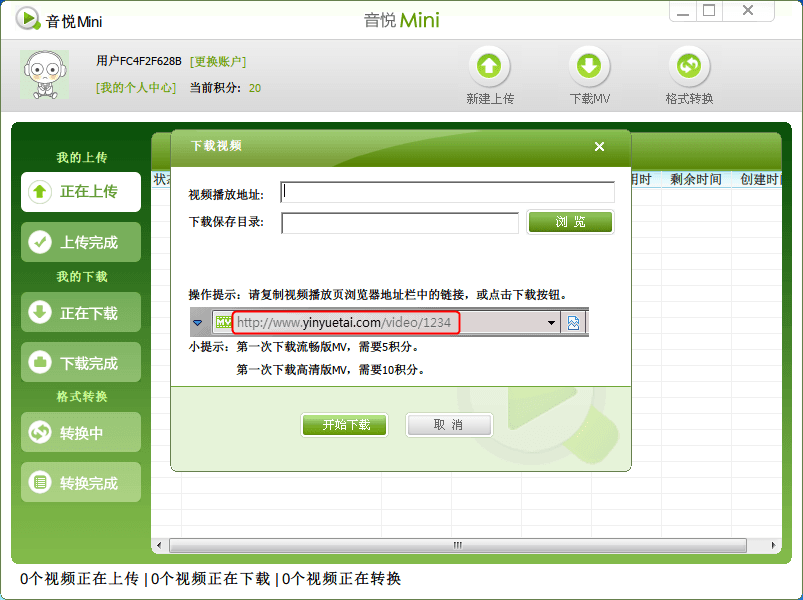
Task: Select the 转换中 sidebar entry
Action: point(80,432)
